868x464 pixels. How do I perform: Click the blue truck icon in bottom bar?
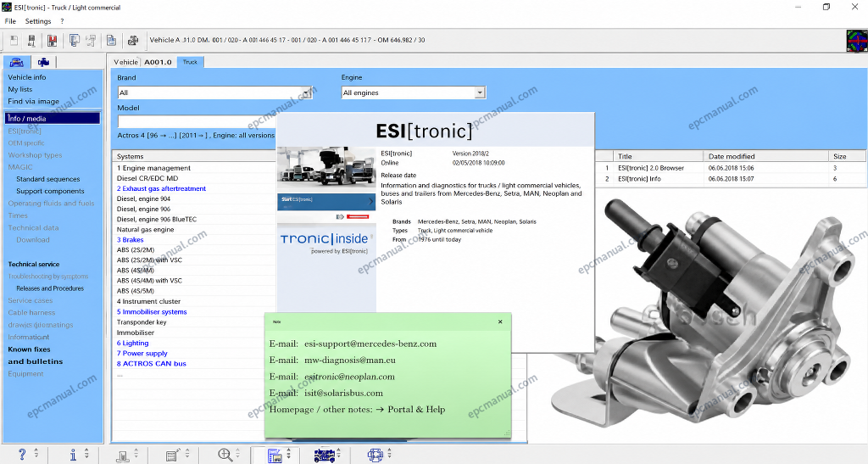[x=325, y=456]
